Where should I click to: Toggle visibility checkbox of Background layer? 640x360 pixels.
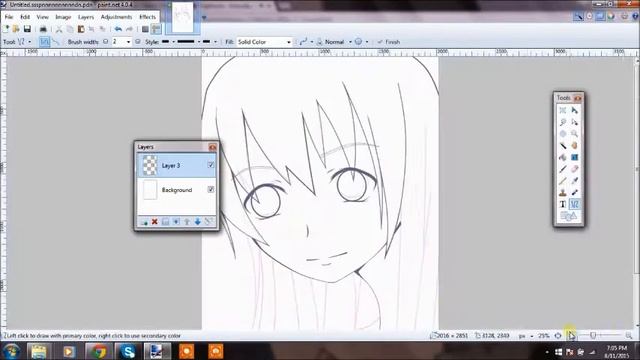[x=211, y=189]
